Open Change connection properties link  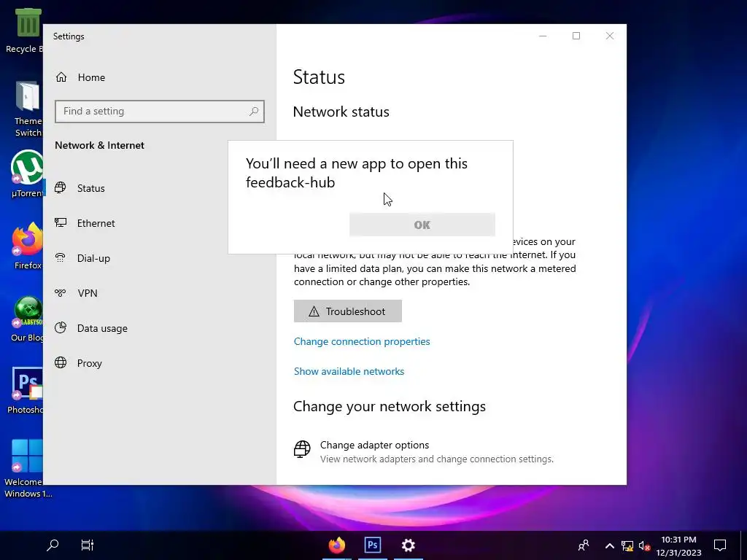[362, 341]
